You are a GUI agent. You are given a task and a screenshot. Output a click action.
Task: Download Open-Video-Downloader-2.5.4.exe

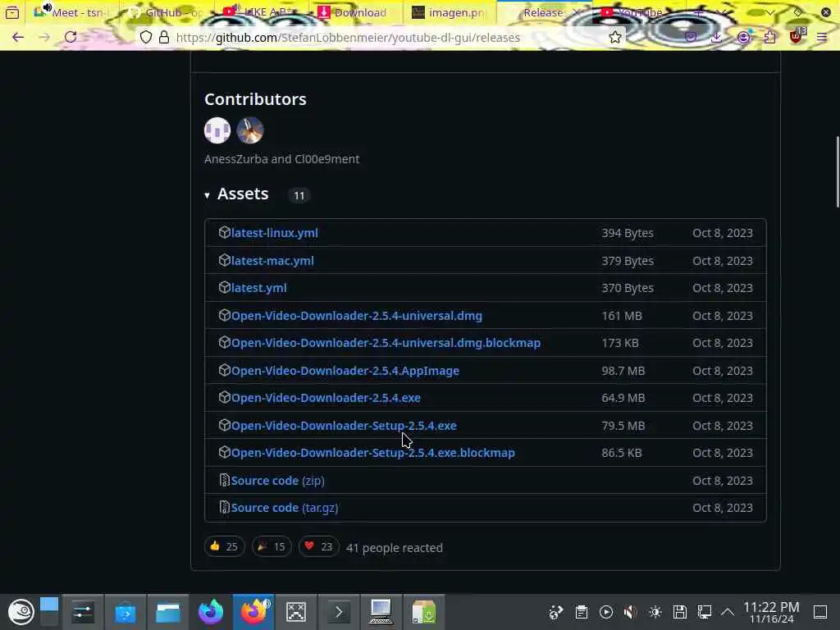coord(326,398)
